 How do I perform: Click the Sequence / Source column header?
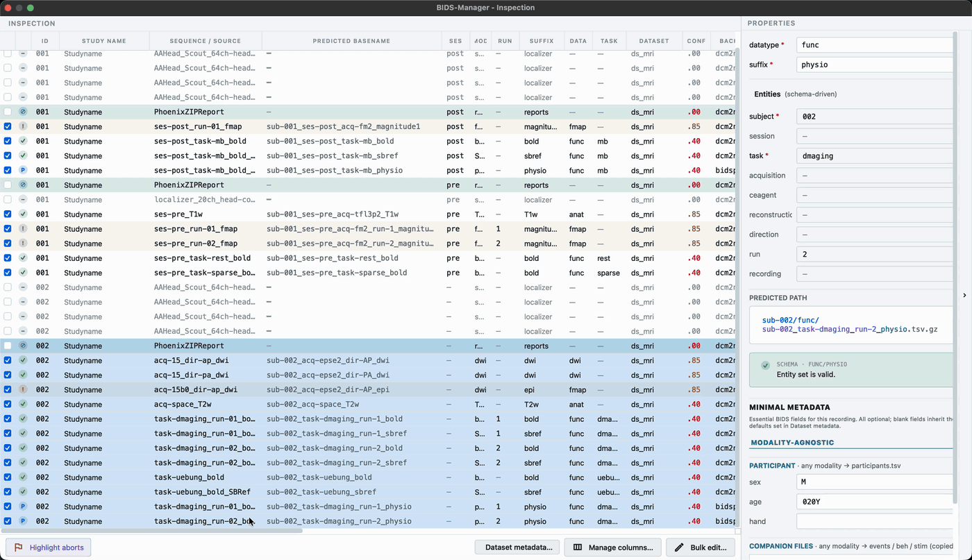(x=206, y=41)
